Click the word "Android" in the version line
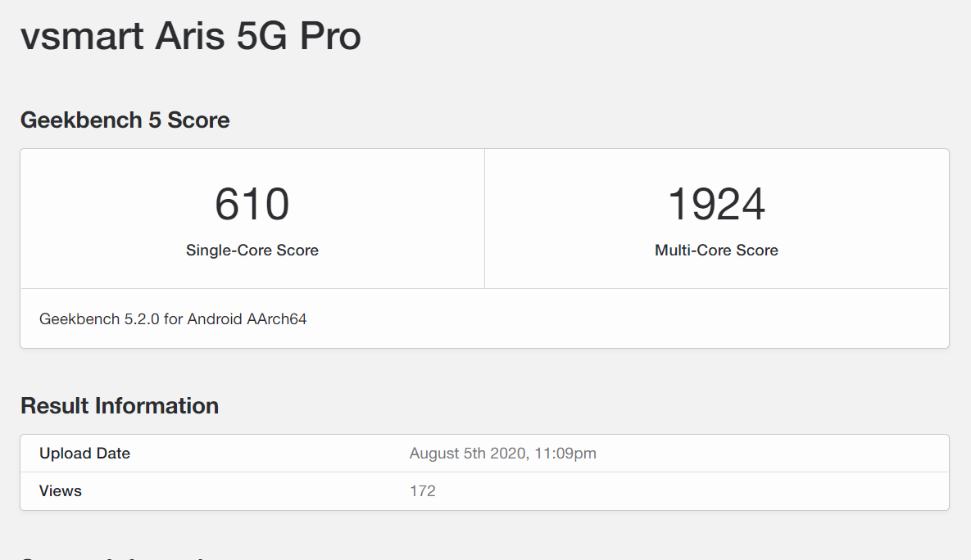The width and height of the screenshot is (971, 560). point(216,319)
